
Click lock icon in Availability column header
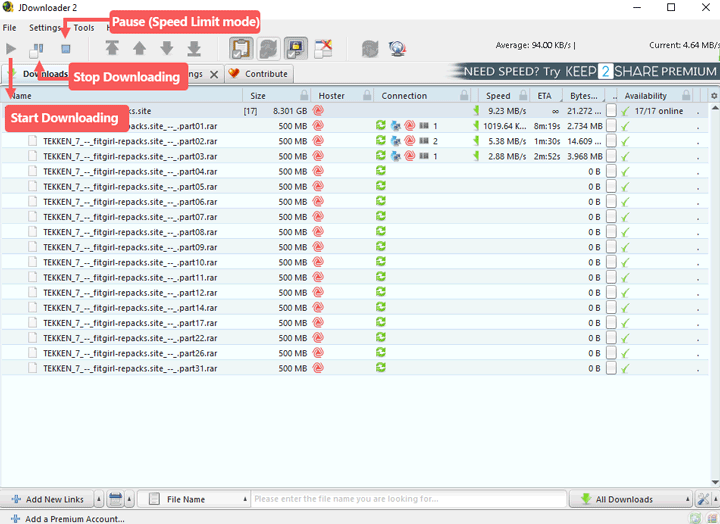[x=686, y=95]
